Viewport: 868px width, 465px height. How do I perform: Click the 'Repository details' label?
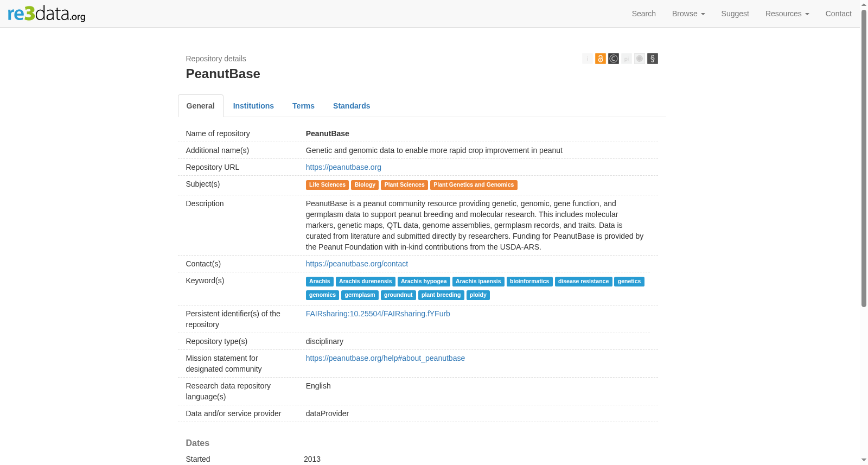(x=216, y=59)
